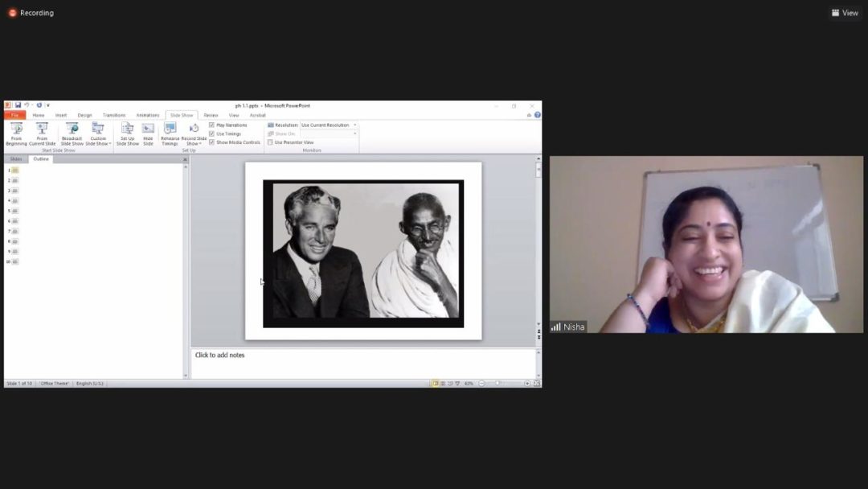The width and height of the screenshot is (868, 489).
Task: Open PowerPoint Help question mark icon
Action: point(538,115)
